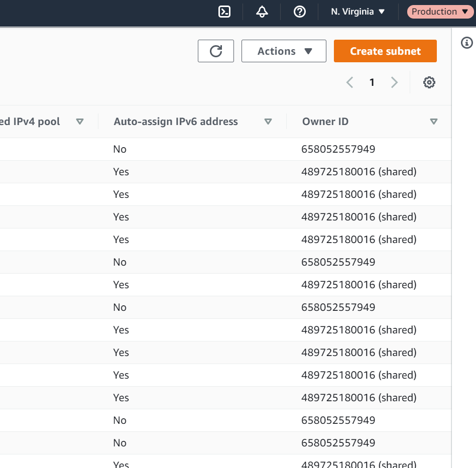476x468 pixels.
Task: Click the second row's 489725180016 (shared) cell
Action: pyautogui.click(x=359, y=172)
